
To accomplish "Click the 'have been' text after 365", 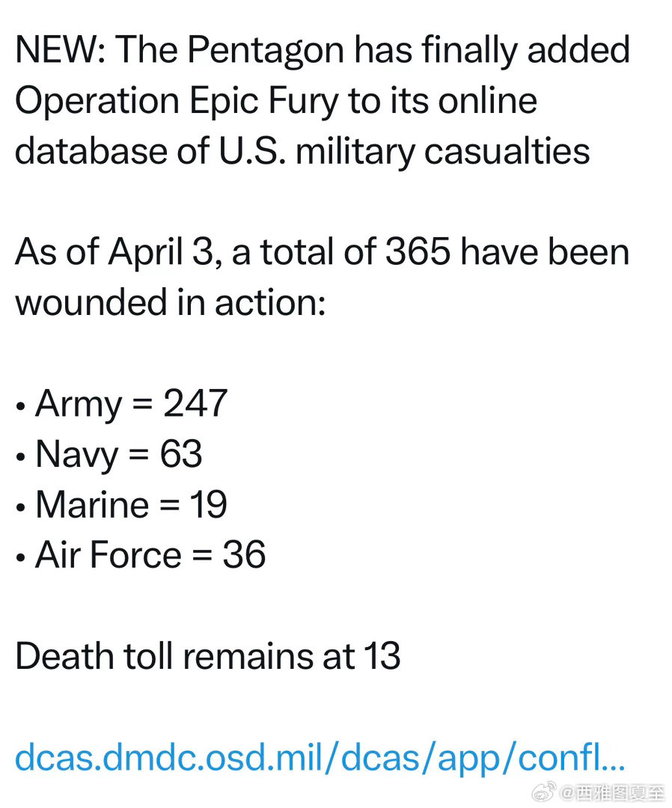I will pyautogui.click(x=545, y=251).
